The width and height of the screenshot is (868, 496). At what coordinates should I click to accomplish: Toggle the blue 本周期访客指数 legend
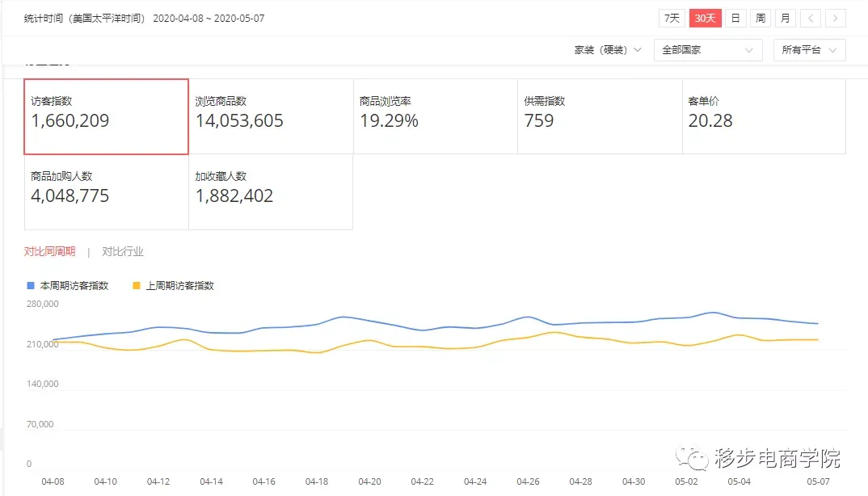click(68, 286)
